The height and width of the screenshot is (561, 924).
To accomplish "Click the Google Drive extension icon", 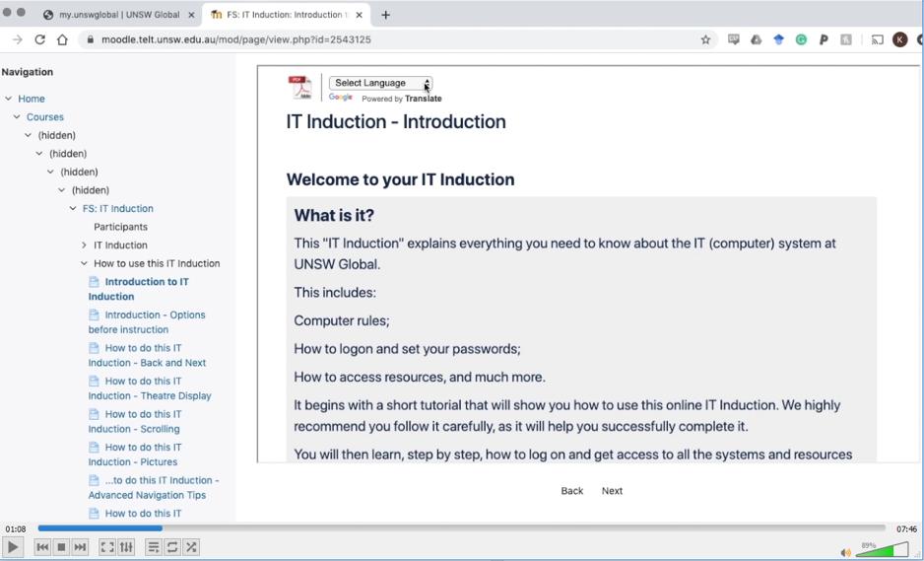I will (757, 39).
